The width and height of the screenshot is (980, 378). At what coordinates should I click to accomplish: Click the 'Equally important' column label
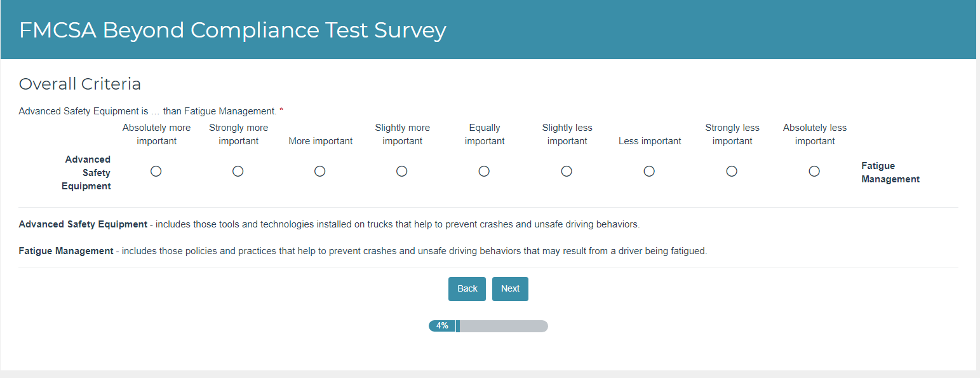[485, 134]
